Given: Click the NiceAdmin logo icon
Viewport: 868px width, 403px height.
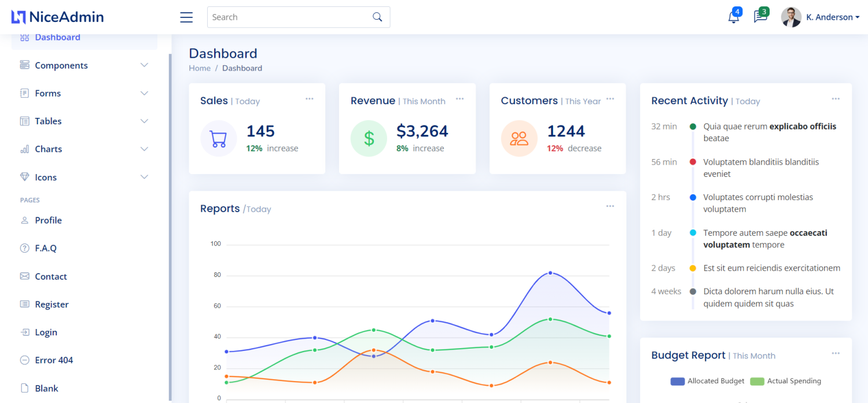Looking at the screenshot, I should (x=17, y=17).
